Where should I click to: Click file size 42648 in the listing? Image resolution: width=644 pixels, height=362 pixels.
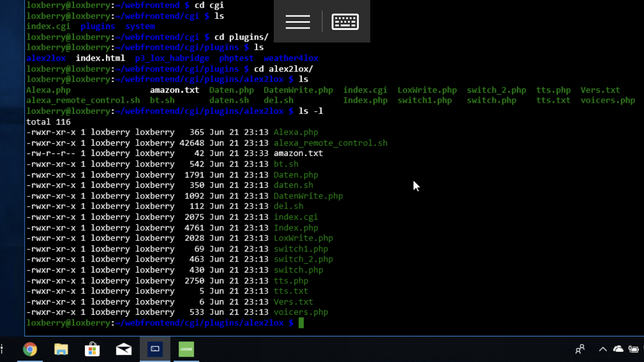pos(192,143)
